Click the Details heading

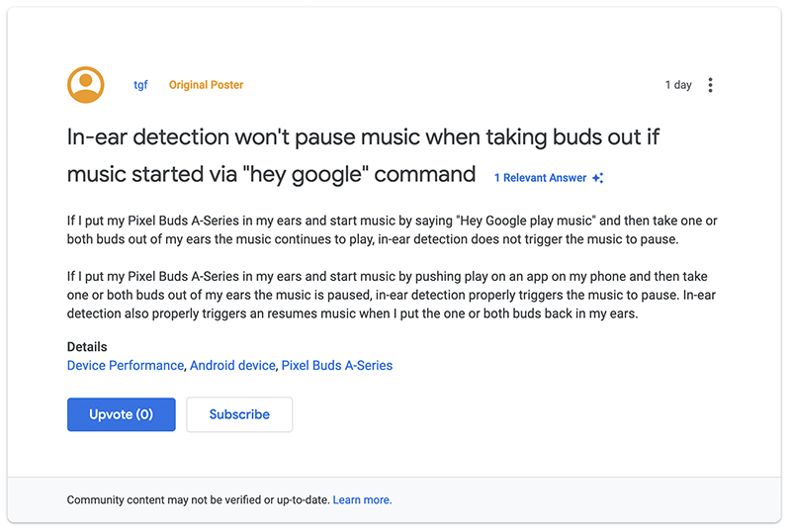(x=87, y=347)
